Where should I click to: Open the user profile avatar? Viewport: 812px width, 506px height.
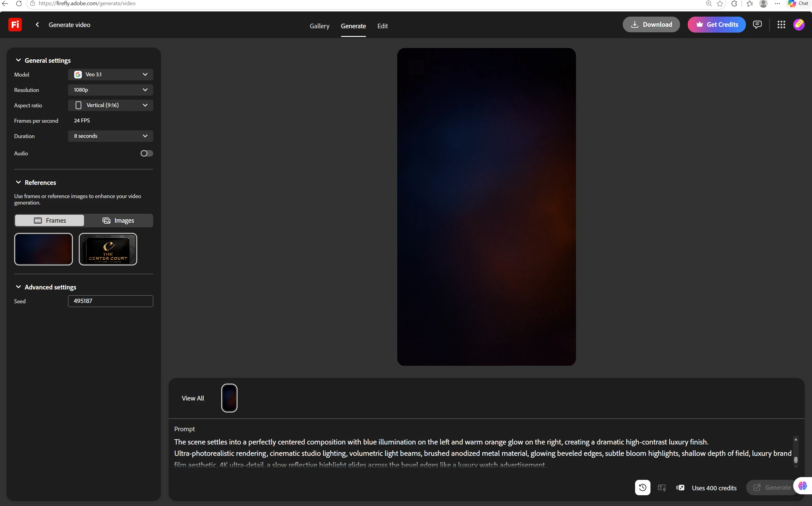coord(798,24)
